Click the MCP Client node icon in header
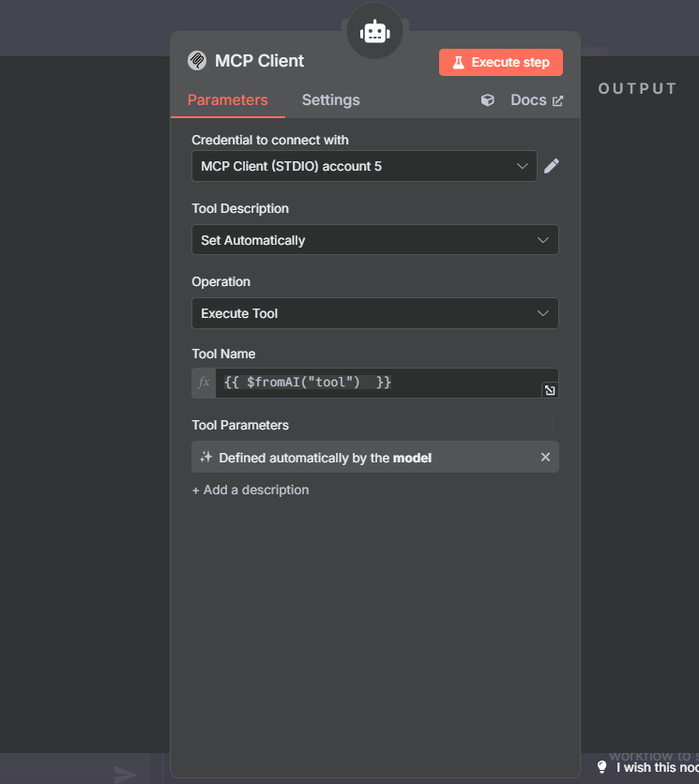The image size is (699, 784). (197, 60)
